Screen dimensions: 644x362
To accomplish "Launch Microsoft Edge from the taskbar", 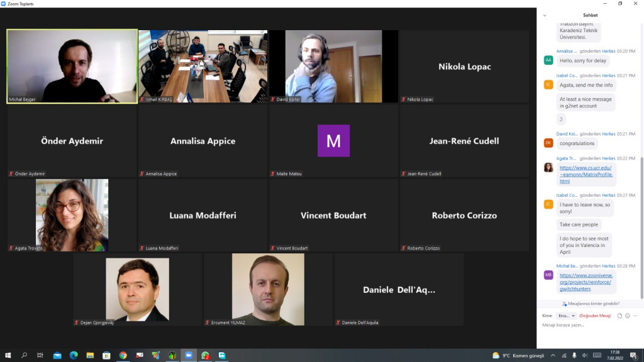I will tap(74, 356).
